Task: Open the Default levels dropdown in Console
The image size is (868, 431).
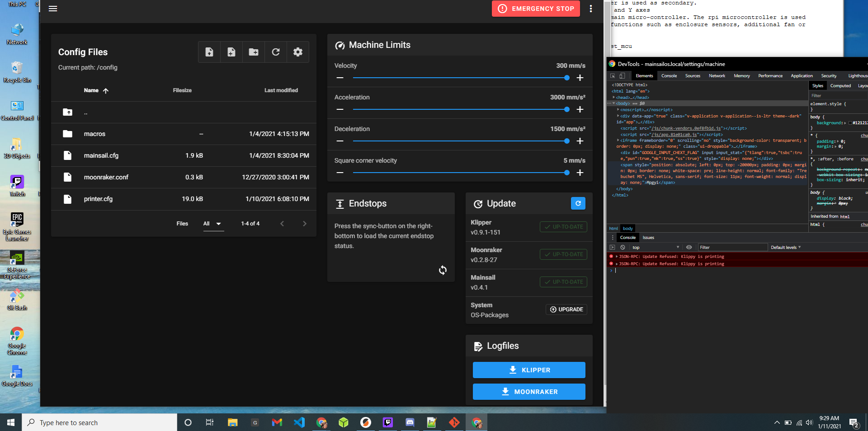Action: (x=785, y=247)
